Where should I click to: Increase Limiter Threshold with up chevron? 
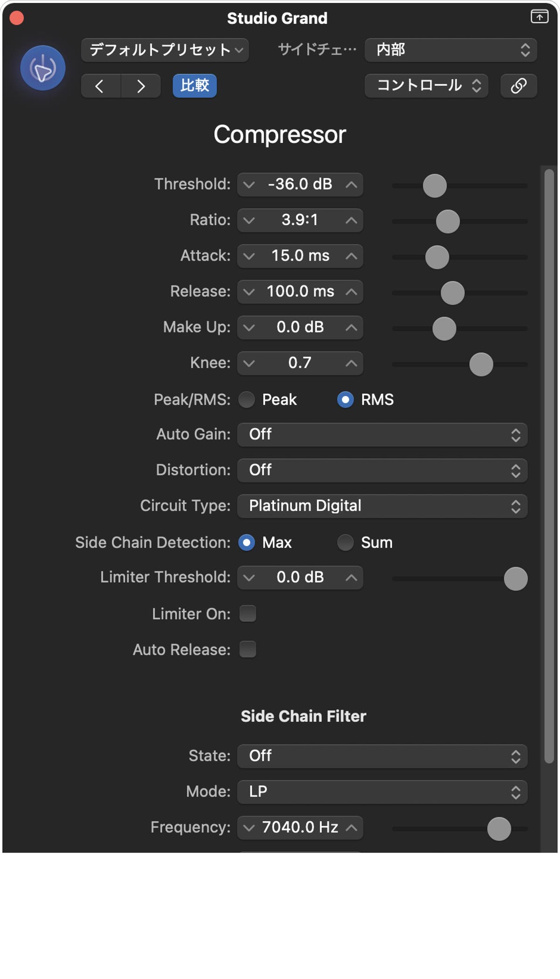point(351,578)
